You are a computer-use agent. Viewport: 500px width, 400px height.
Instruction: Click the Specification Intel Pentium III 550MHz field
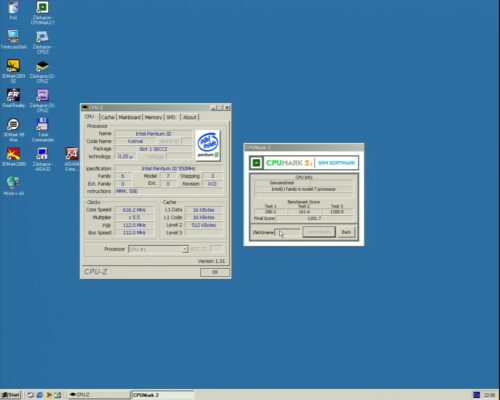point(168,169)
